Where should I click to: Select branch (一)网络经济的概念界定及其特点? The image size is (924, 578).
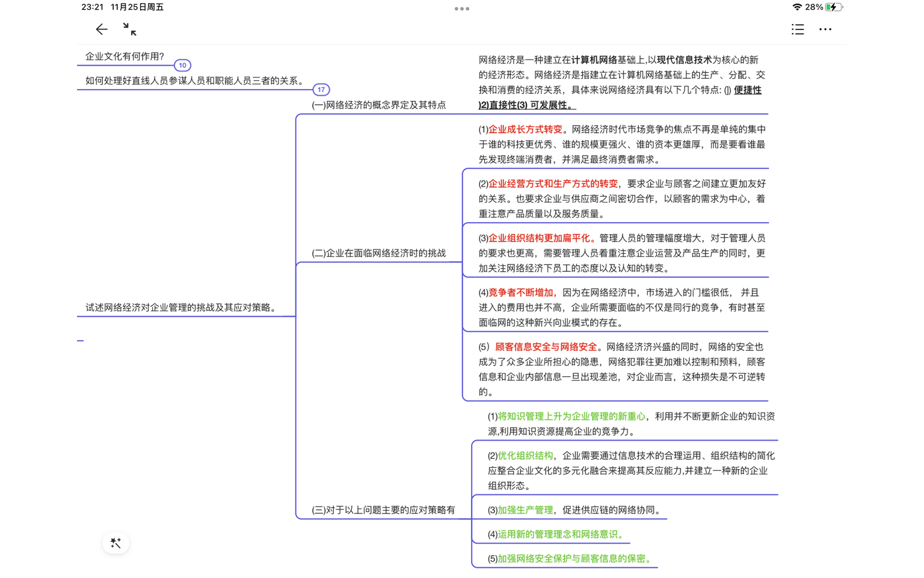tap(379, 105)
